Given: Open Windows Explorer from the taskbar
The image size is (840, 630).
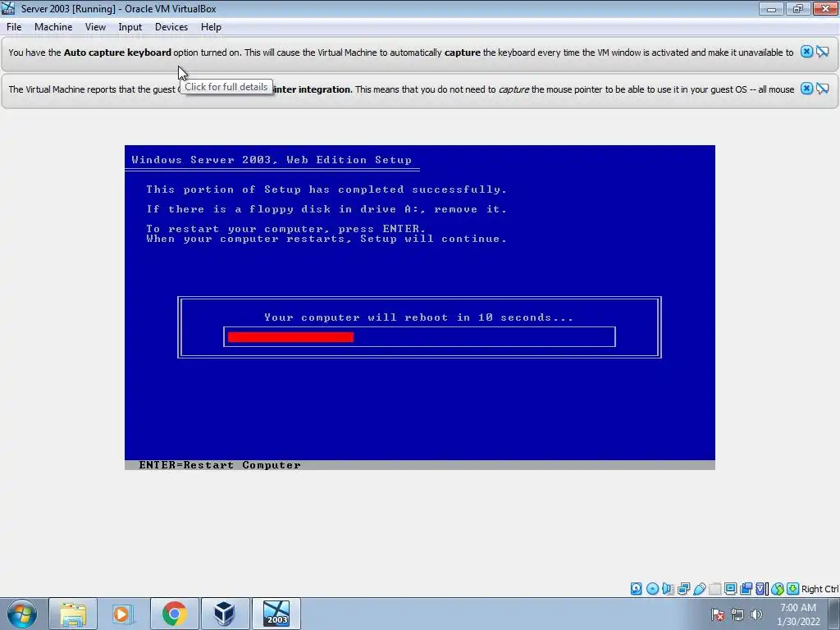Looking at the screenshot, I should click(x=73, y=614).
